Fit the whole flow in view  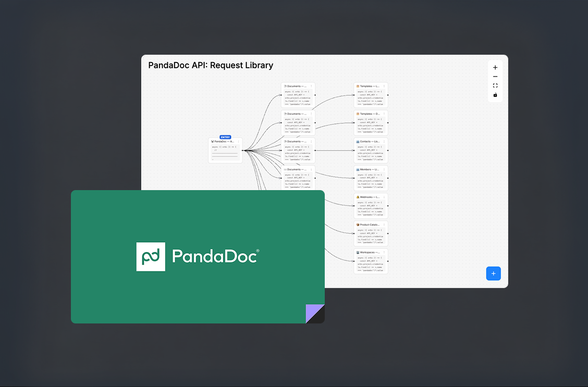[495, 85]
